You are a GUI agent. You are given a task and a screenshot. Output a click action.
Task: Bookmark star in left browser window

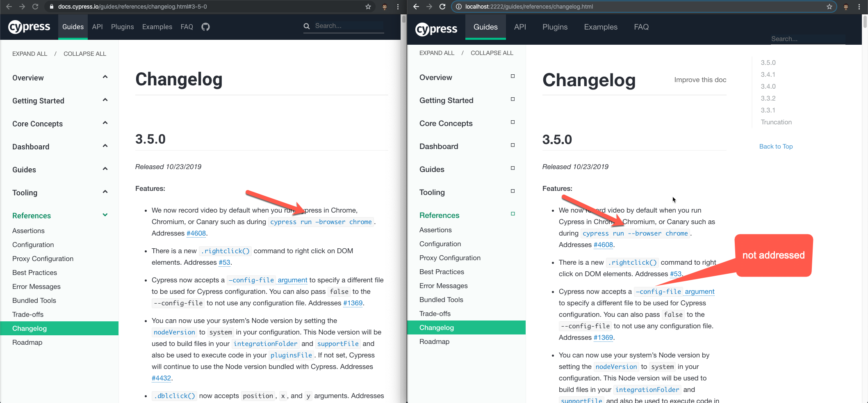point(368,7)
